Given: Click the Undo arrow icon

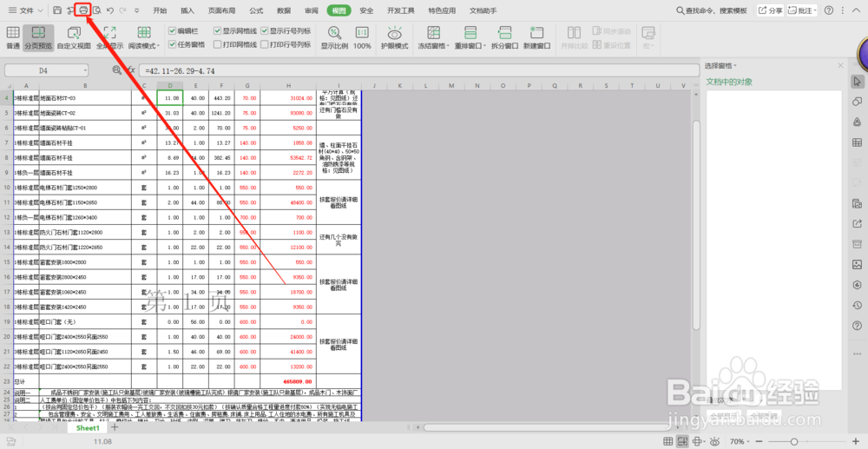Looking at the screenshot, I should [109, 10].
